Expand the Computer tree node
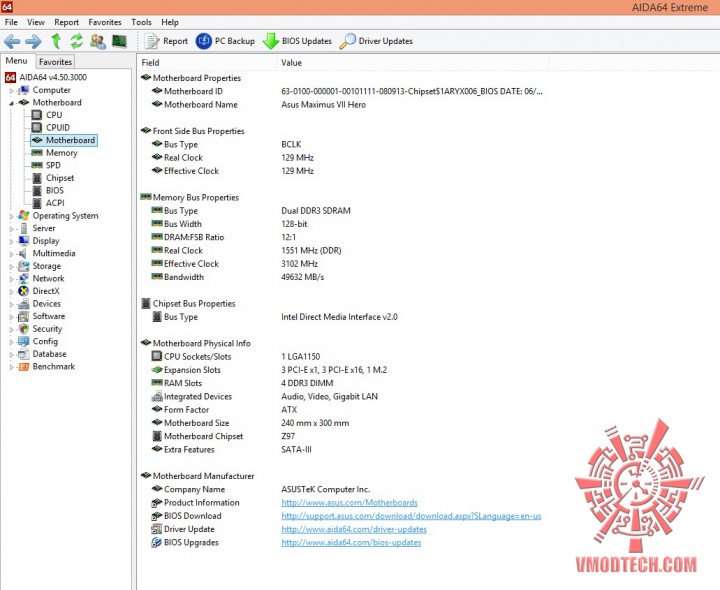The width and height of the screenshot is (720, 590). pyautogui.click(x=11, y=90)
